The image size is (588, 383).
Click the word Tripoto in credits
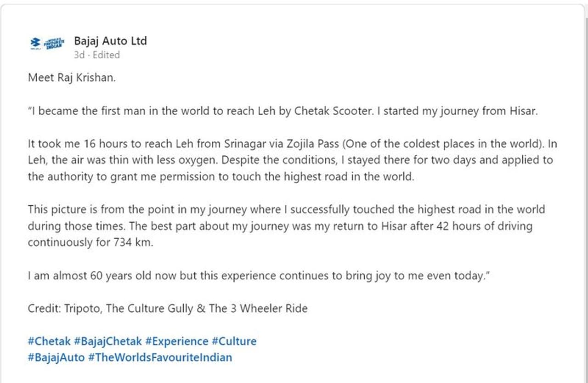click(81, 308)
